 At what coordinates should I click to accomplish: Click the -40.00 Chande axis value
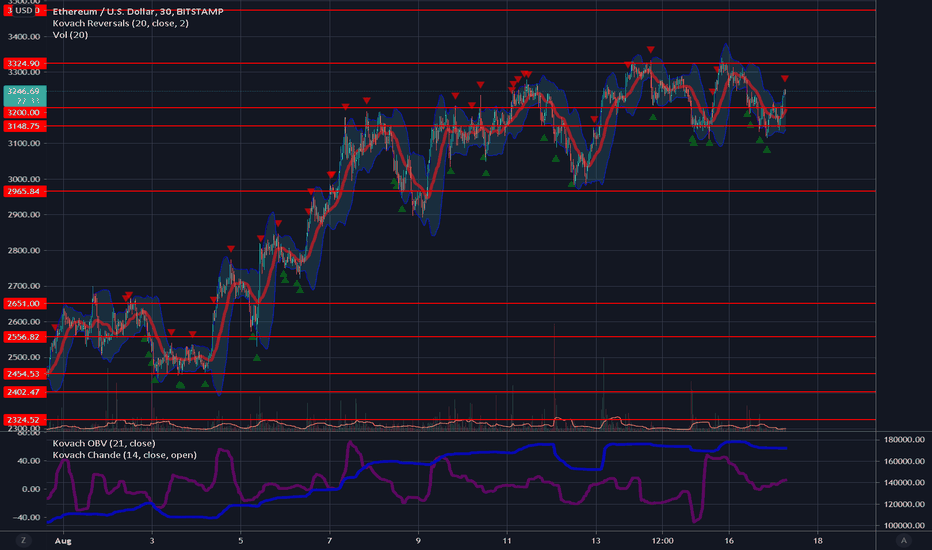click(x=26, y=517)
